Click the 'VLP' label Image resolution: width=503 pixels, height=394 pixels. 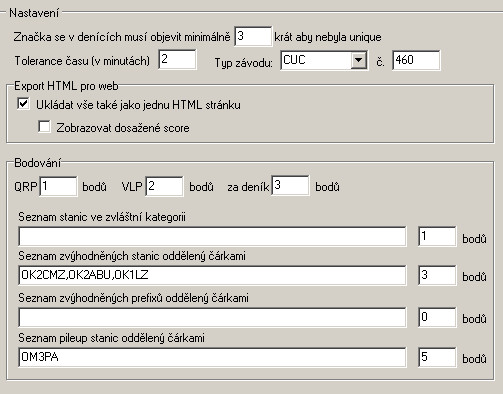132,187
